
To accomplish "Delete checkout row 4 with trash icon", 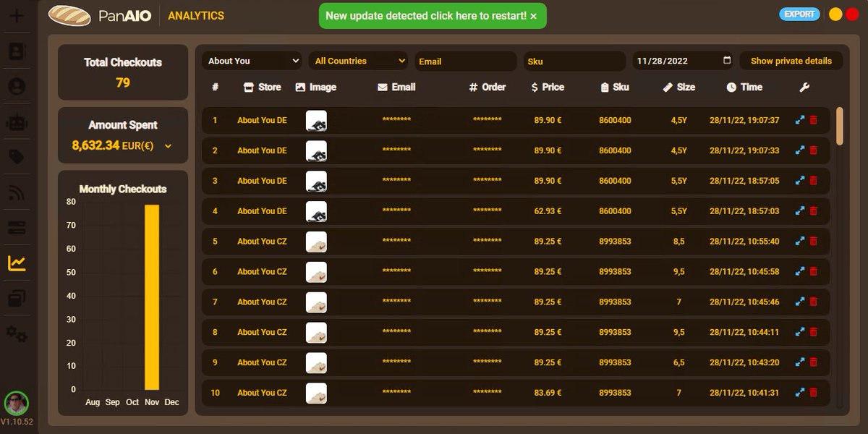I will (813, 211).
